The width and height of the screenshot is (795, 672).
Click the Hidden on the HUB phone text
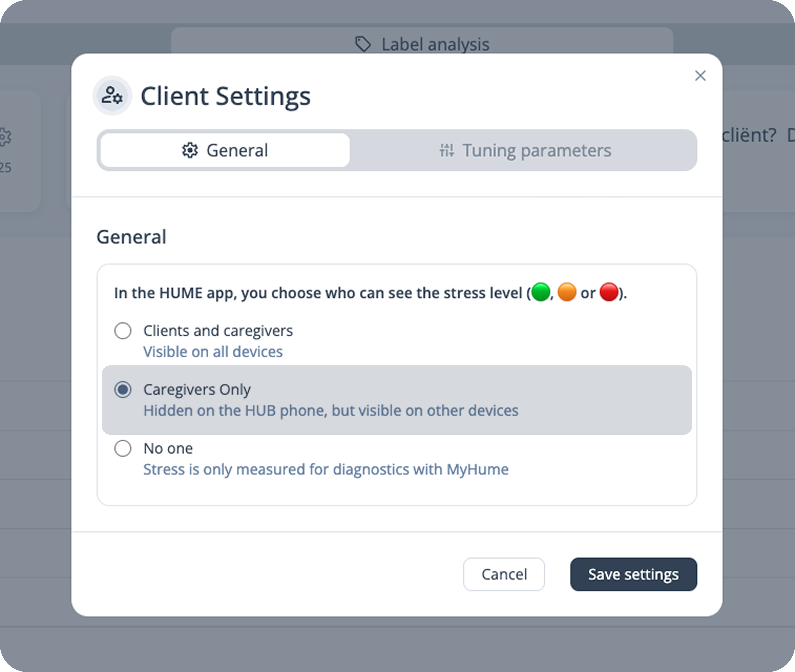click(x=331, y=411)
